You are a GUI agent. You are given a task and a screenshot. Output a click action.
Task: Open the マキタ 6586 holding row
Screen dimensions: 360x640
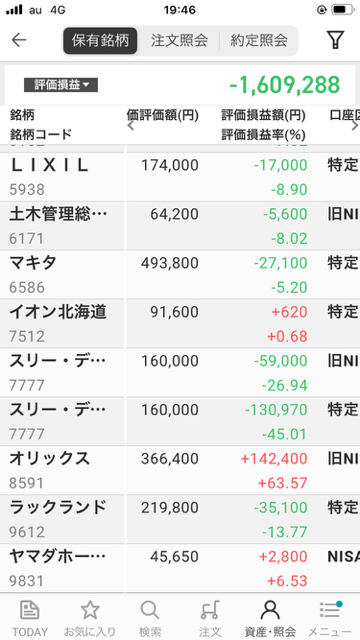point(180,275)
